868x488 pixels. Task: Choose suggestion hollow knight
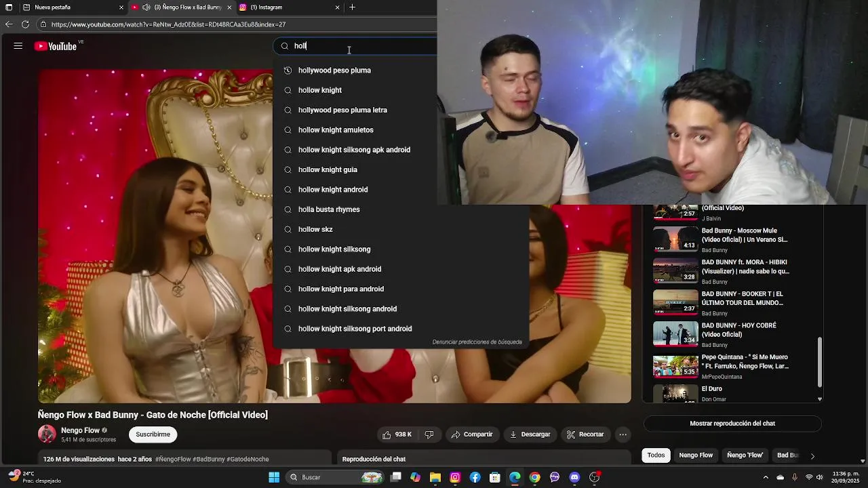tap(400, 90)
